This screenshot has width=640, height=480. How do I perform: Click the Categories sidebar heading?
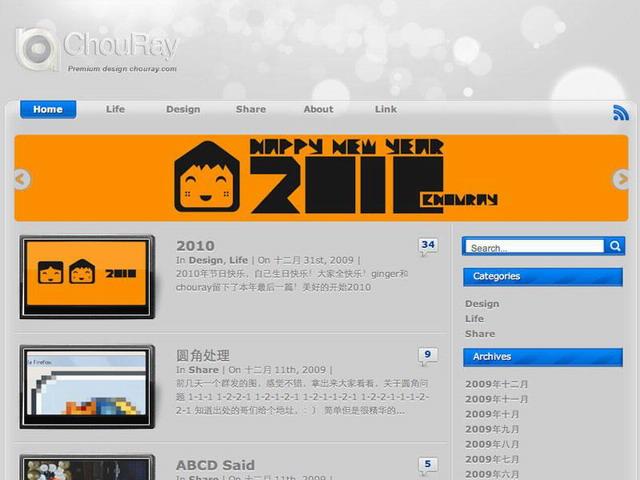[x=543, y=277]
